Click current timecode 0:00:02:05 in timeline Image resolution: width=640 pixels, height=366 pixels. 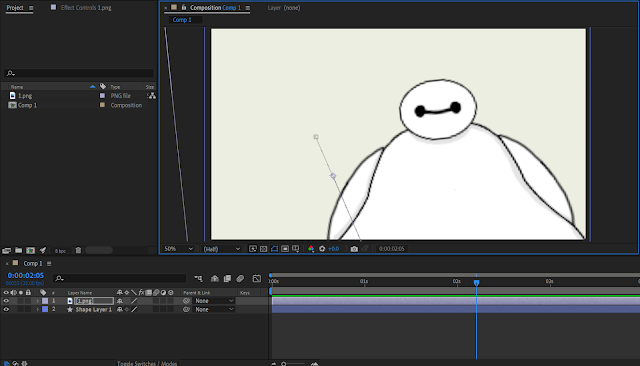point(25,275)
